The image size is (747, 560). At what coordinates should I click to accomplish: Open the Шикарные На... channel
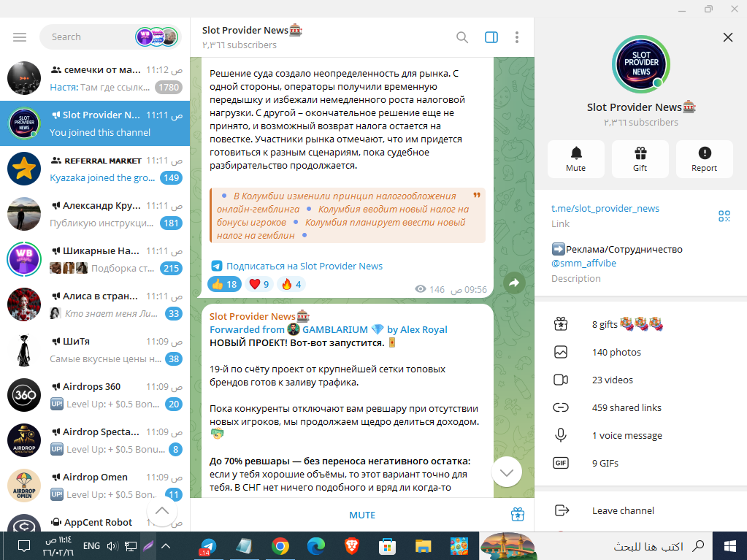(x=95, y=259)
